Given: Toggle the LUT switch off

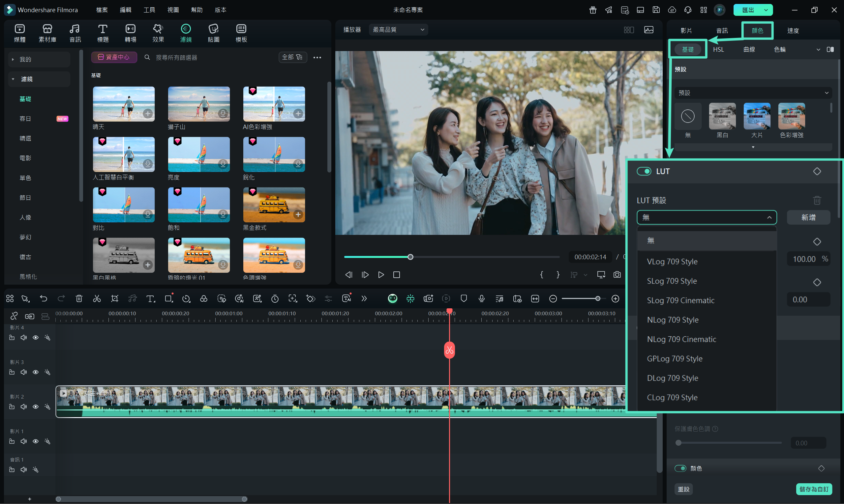Looking at the screenshot, I should [644, 172].
